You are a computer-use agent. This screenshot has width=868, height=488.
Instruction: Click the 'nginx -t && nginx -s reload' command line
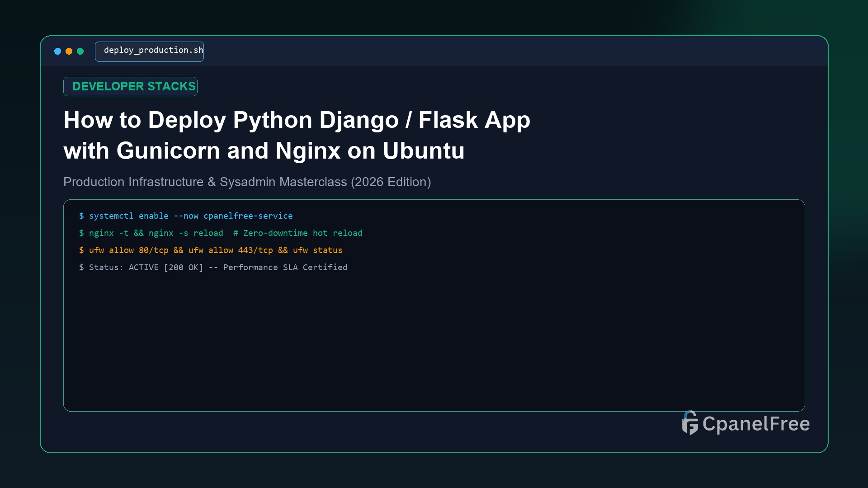tap(221, 233)
